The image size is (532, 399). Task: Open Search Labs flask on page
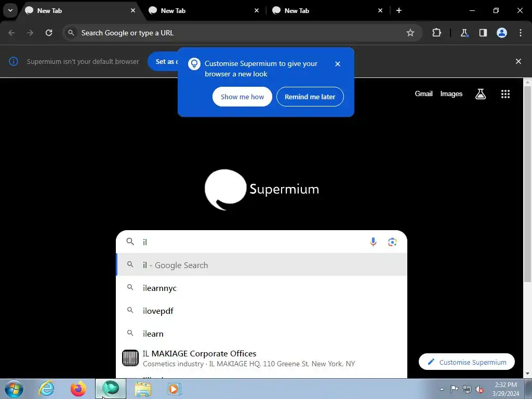coord(481,94)
